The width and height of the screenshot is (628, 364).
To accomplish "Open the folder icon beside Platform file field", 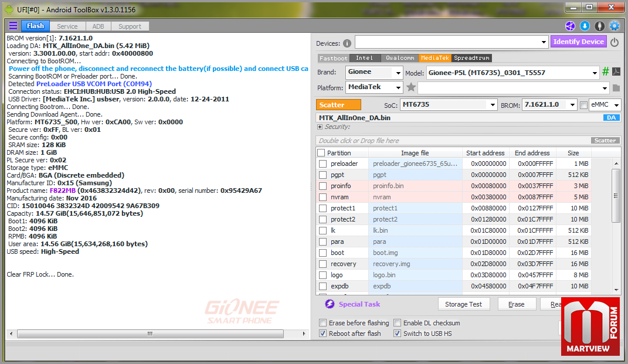I will click(x=616, y=88).
